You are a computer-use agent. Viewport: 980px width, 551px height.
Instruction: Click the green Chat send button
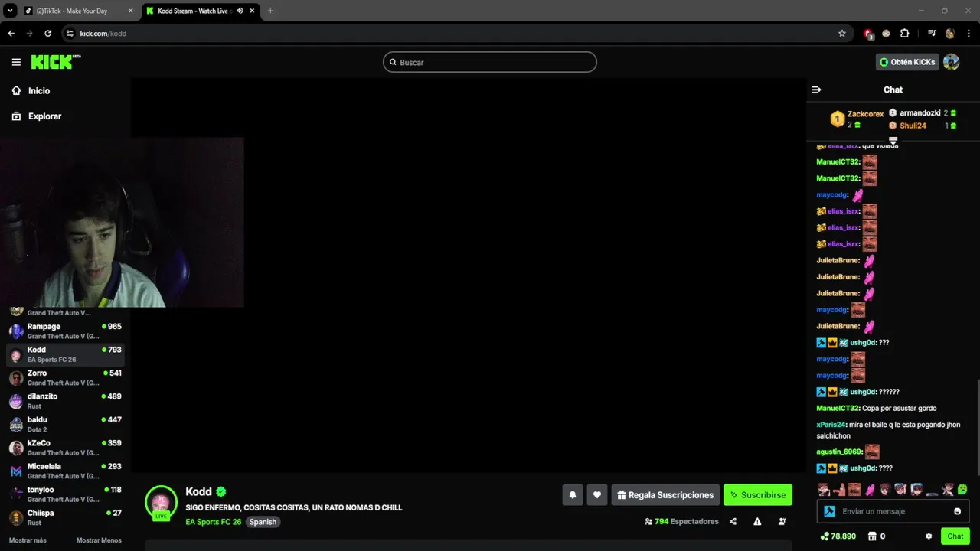coord(955,536)
